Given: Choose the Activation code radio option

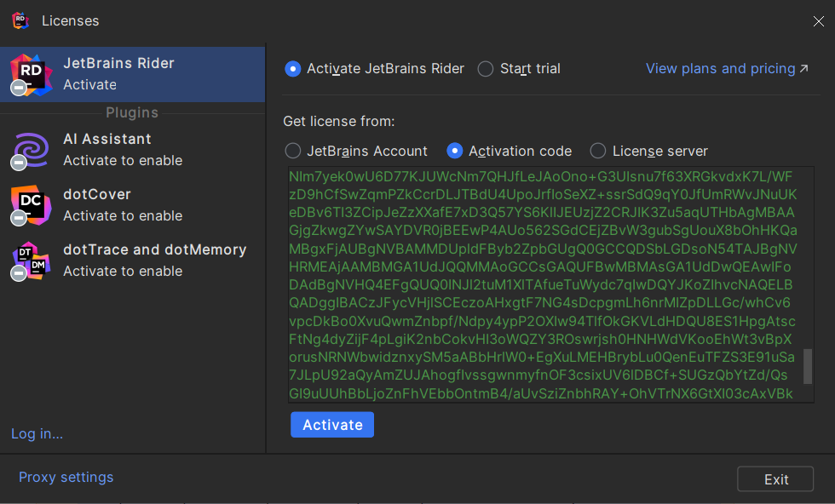Looking at the screenshot, I should click(455, 151).
